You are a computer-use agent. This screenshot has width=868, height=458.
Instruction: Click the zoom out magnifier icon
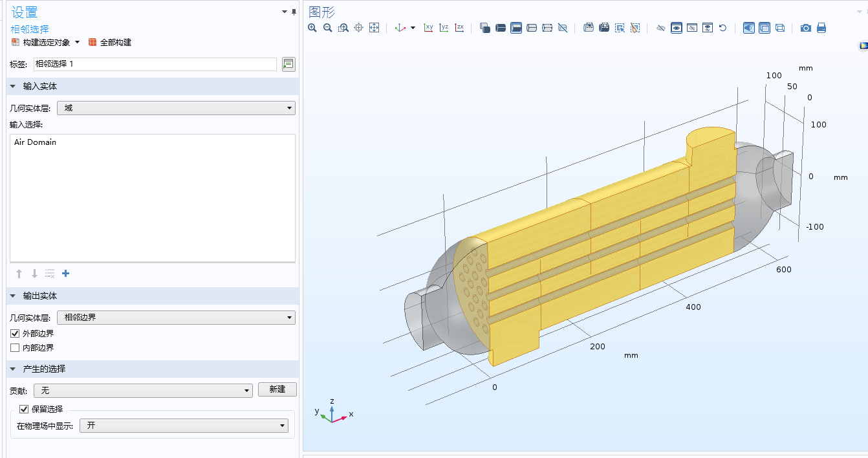click(x=328, y=28)
